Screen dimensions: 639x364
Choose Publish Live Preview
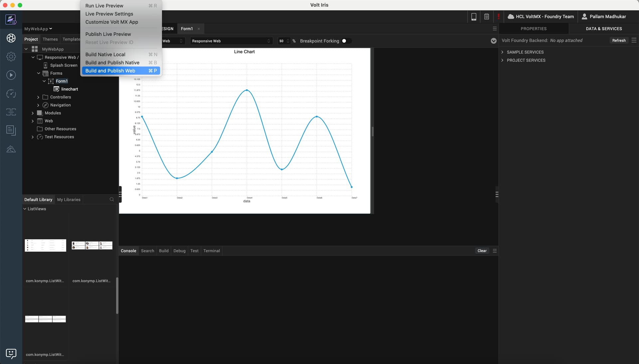click(121, 34)
